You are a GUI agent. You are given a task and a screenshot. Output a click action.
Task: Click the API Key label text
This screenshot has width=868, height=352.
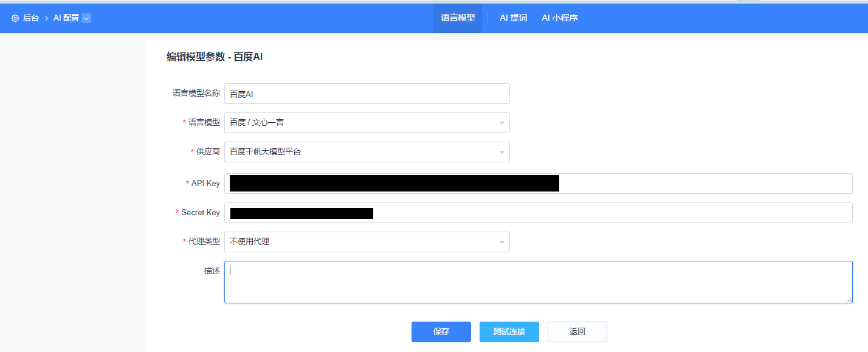coord(205,184)
